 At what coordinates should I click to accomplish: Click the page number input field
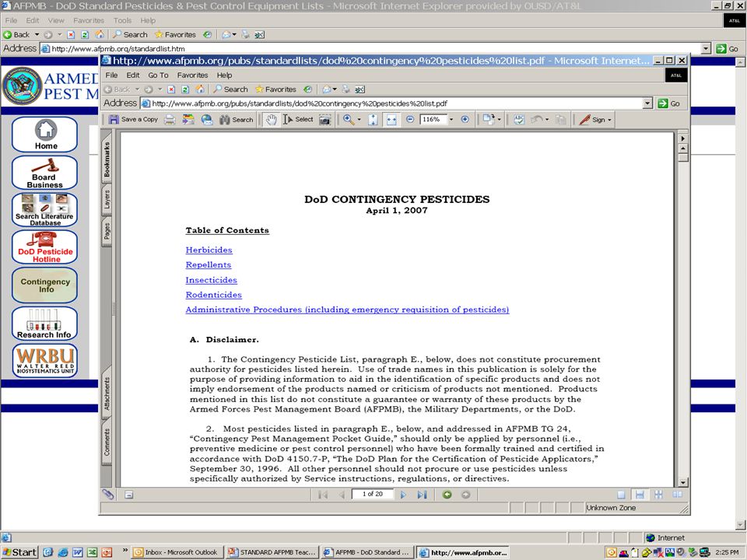tap(373, 495)
